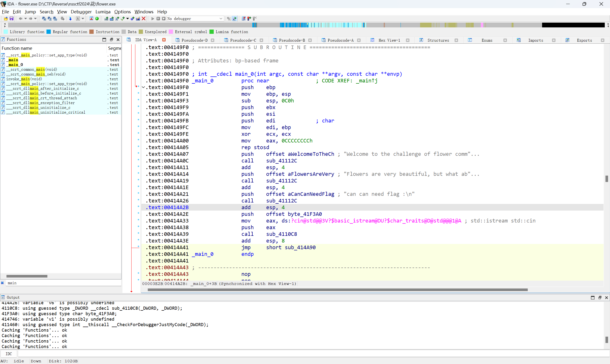Click the External symbol pink legend swatch

pyautogui.click(x=171, y=32)
